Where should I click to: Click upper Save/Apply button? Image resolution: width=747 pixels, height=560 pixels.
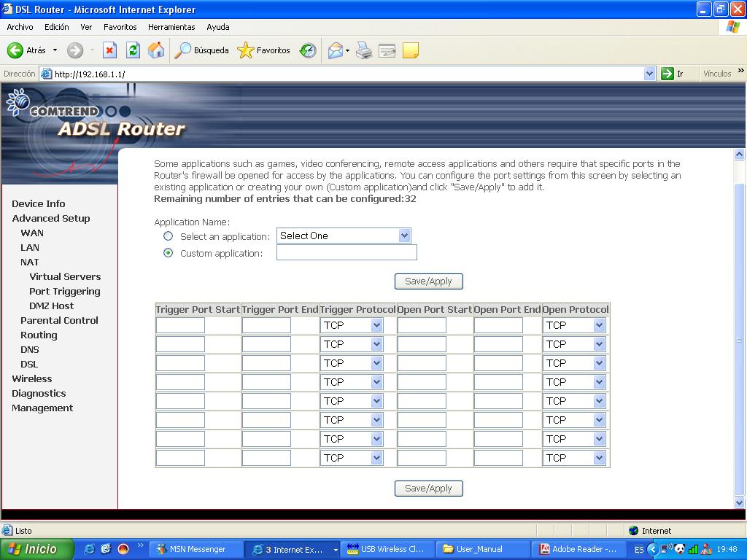428,281
